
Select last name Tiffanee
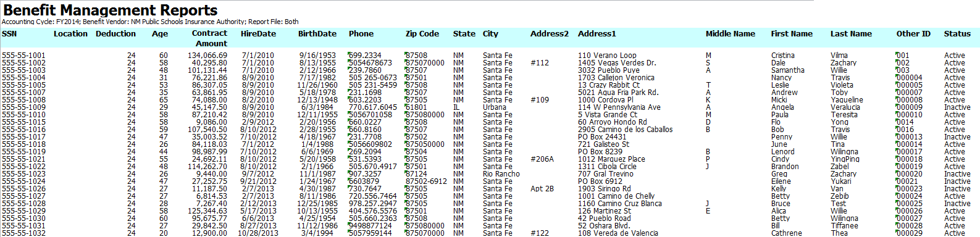coord(844,226)
